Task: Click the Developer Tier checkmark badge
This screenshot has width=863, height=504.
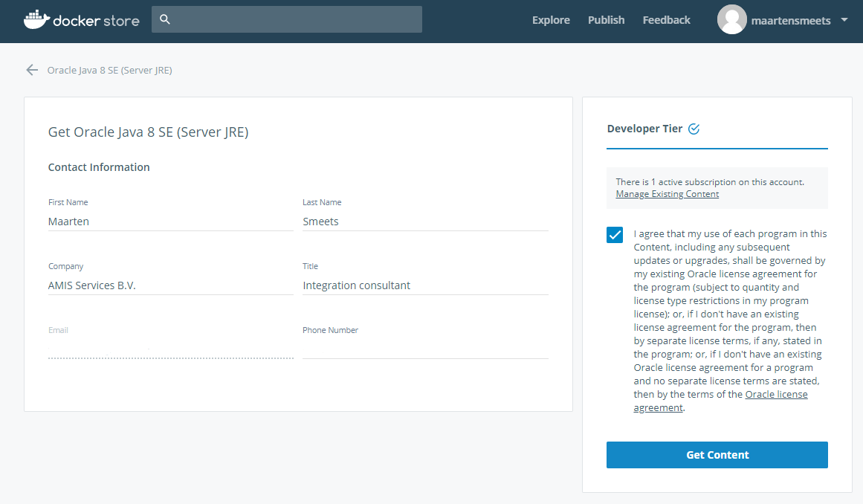Action: click(x=694, y=129)
